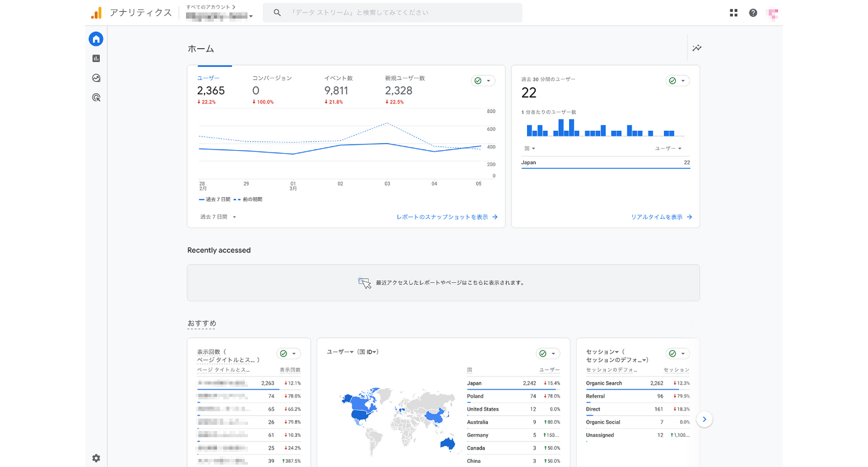Click the help question mark icon
This screenshot has width=868, height=467.
click(x=753, y=12)
